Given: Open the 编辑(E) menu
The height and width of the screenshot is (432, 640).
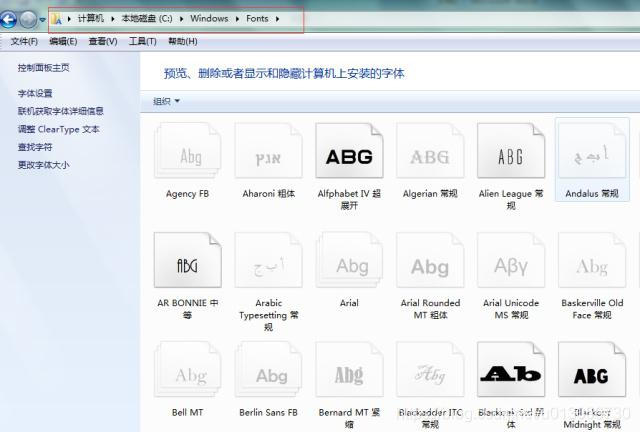Looking at the screenshot, I should pos(63,41).
